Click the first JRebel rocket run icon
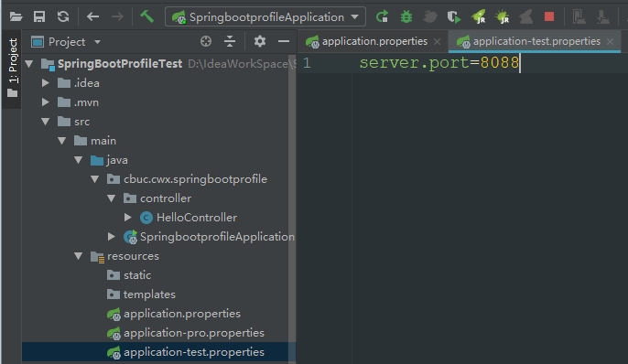Screen dimensions: 628x364 tap(478, 16)
